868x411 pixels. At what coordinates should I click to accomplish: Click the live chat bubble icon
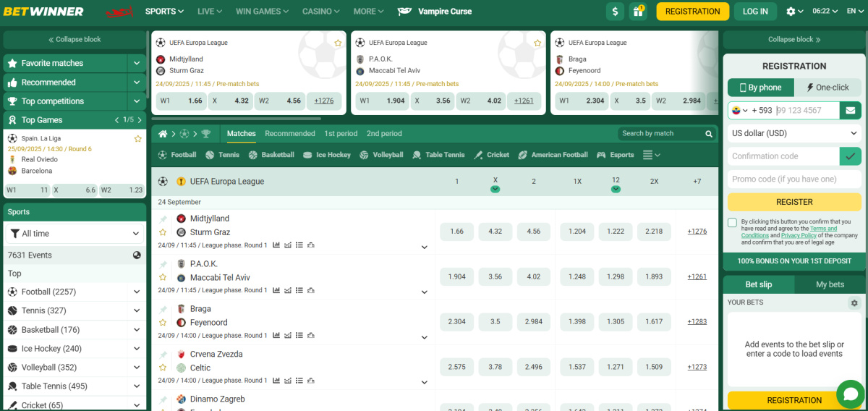tap(850, 394)
